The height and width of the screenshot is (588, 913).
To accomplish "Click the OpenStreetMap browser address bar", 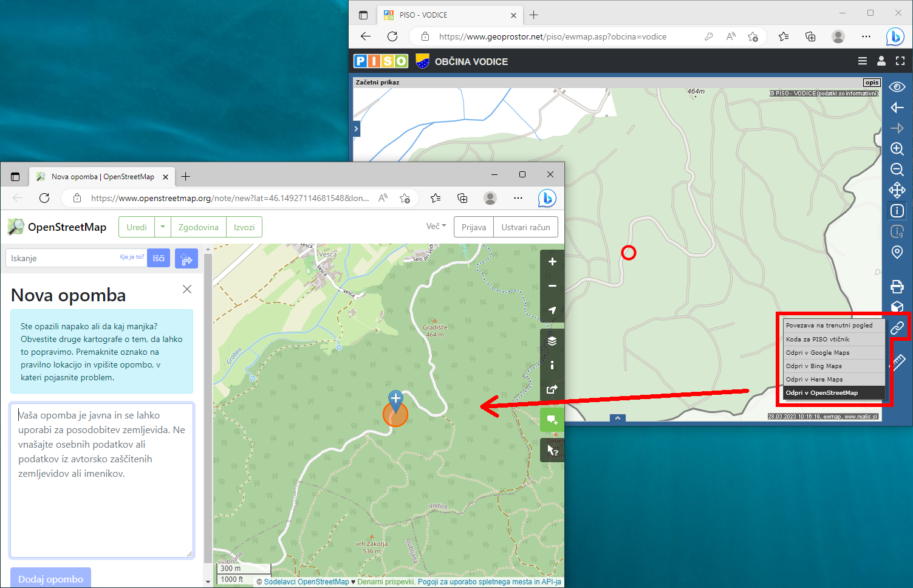I will [230, 198].
